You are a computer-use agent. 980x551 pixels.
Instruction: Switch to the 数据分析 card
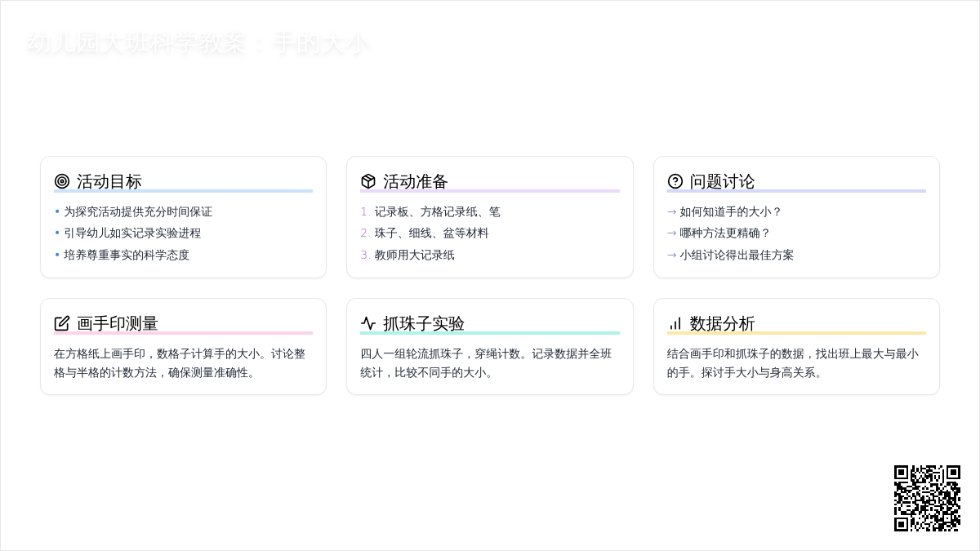pos(797,346)
